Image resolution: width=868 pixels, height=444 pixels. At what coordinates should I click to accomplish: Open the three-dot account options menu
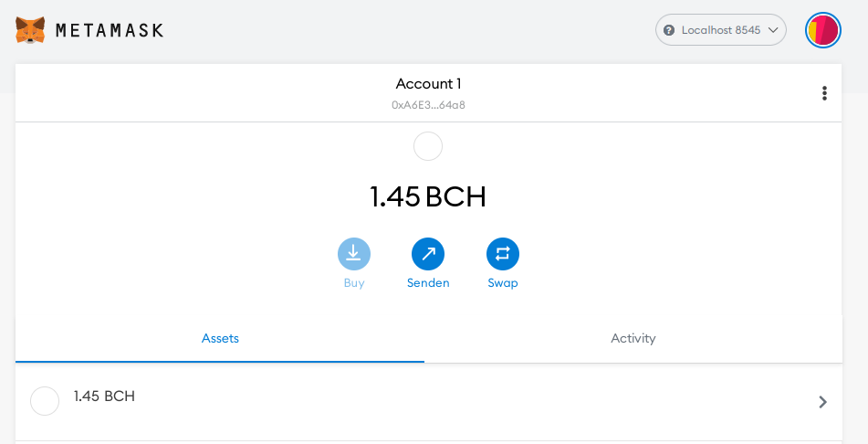pyautogui.click(x=824, y=93)
